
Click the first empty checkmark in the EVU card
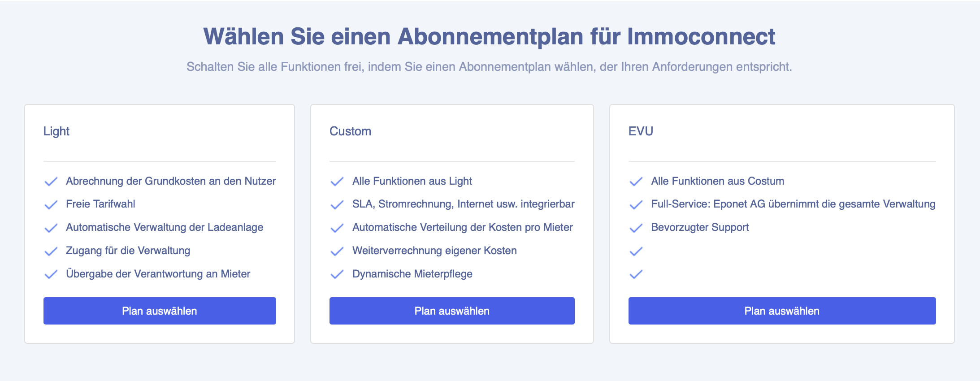tap(636, 251)
